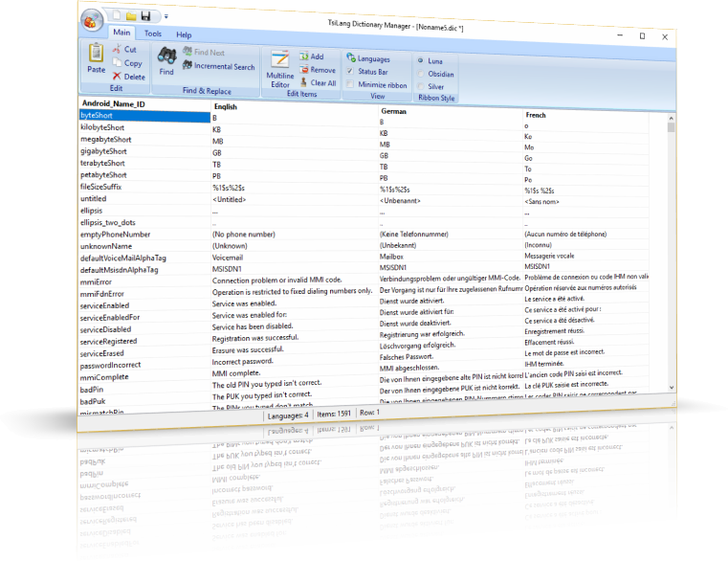Open the Help ribbon tab

[x=184, y=34]
